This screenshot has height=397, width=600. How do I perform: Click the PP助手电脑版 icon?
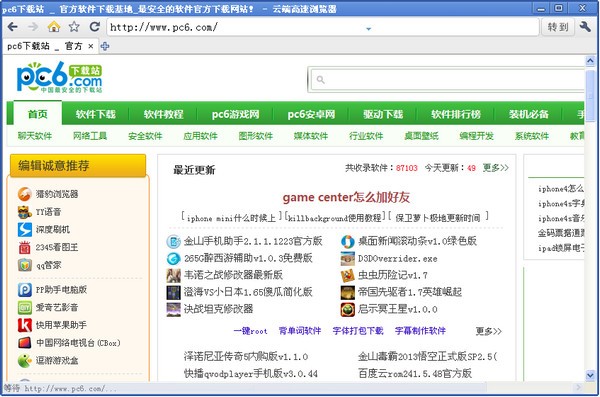24,290
